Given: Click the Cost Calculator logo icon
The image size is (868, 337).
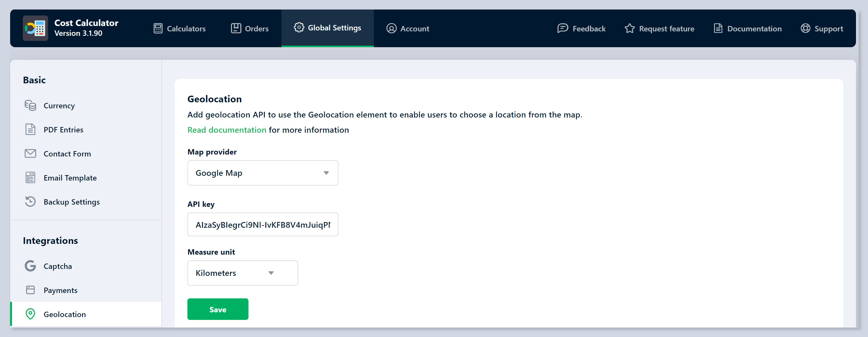Looking at the screenshot, I should (x=35, y=28).
